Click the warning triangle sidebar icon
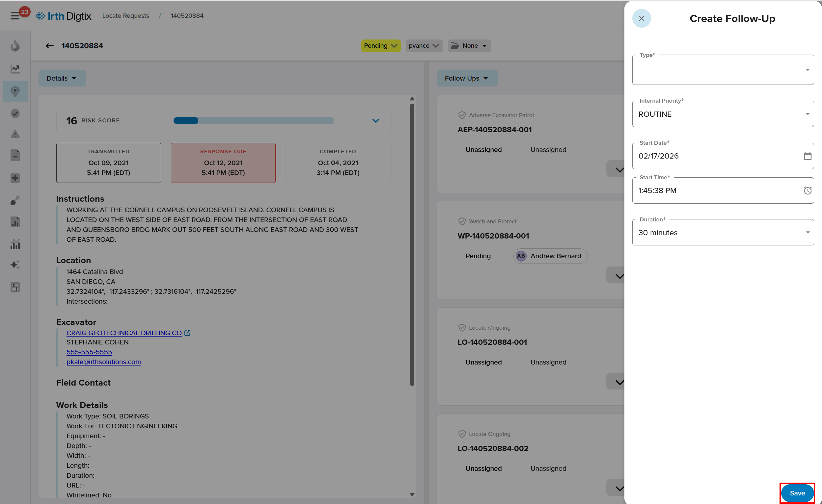The width and height of the screenshot is (822, 504). 15,134
